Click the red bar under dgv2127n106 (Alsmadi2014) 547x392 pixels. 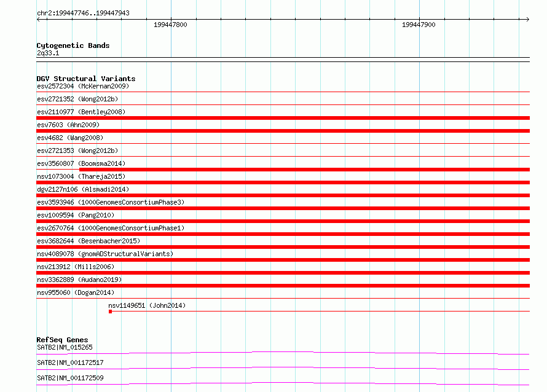click(283, 195)
